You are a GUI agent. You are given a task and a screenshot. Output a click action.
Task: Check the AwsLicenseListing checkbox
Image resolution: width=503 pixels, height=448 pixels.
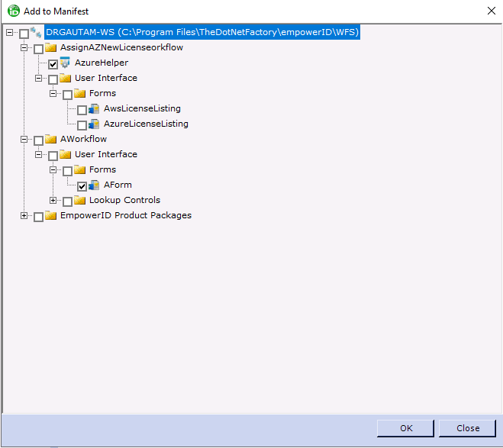point(82,110)
